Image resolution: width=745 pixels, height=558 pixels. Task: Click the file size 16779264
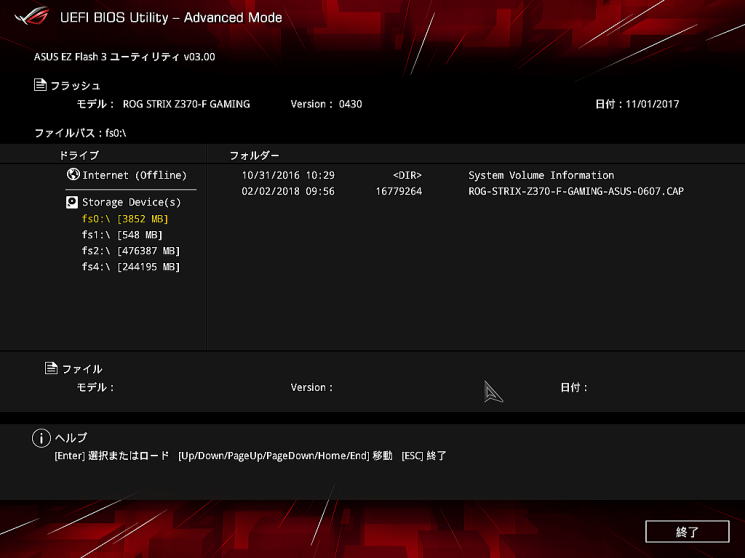click(x=399, y=191)
